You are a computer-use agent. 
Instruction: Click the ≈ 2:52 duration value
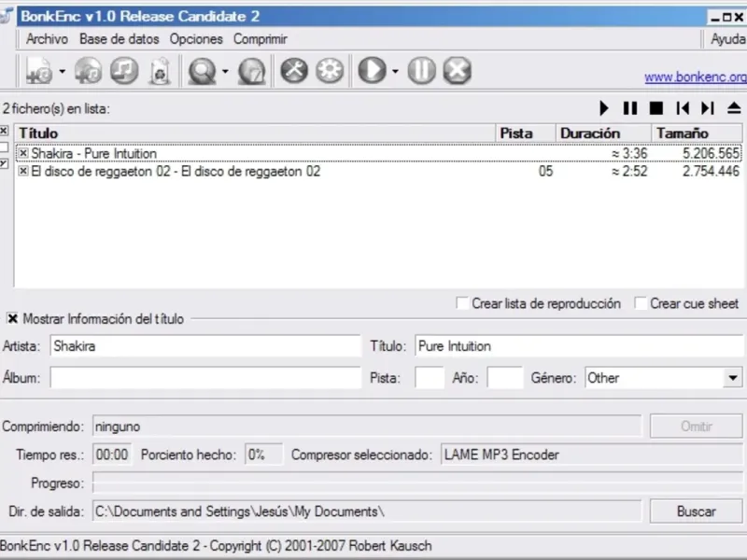[x=629, y=172]
